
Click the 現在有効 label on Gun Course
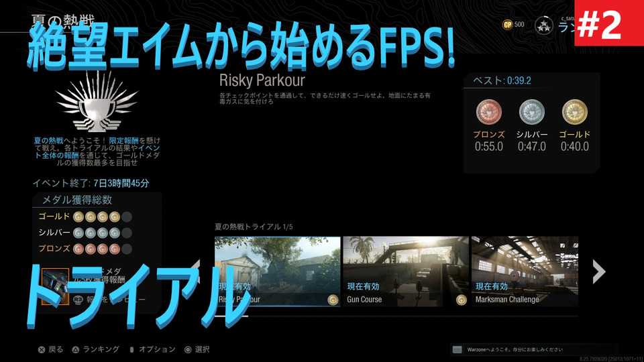coord(364,286)
